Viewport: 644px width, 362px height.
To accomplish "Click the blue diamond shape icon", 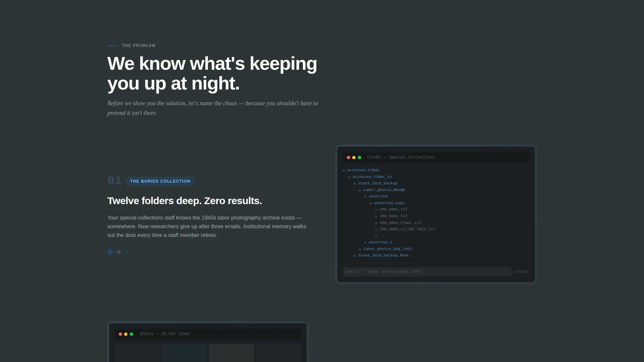I will point(110,252).
